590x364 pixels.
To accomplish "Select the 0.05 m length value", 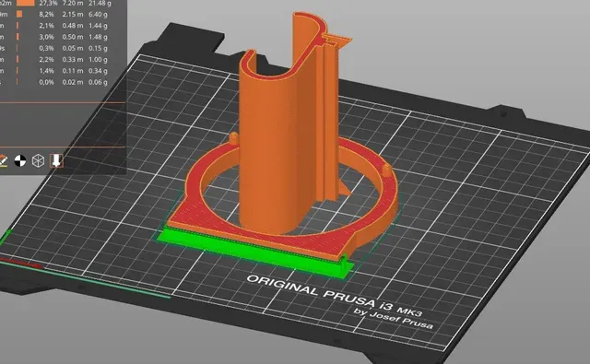I will tap(73, 48).
